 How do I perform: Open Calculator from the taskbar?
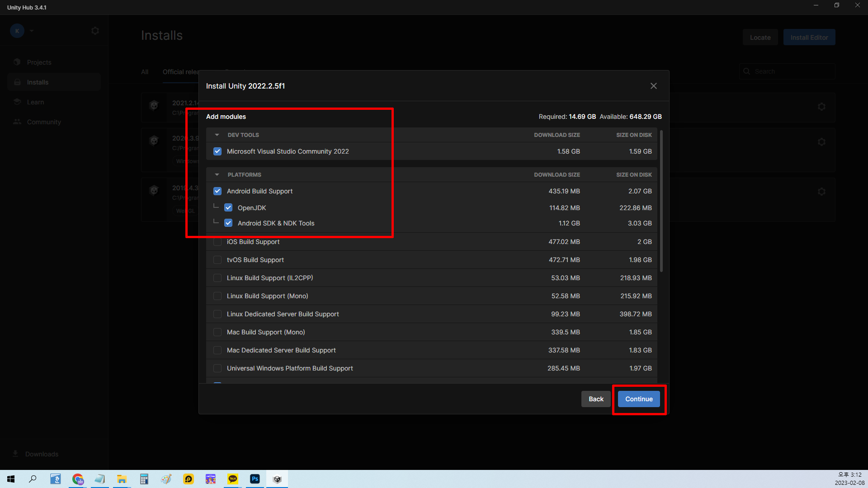[x=144, y=479]
